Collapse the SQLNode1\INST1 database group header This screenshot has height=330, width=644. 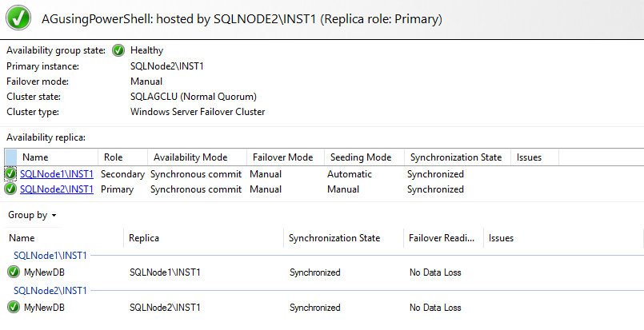point(50,256)
